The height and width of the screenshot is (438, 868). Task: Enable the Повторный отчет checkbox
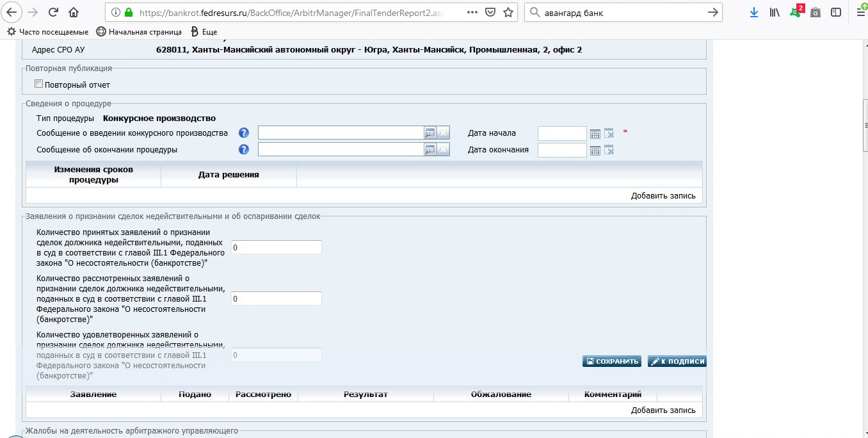pyautogui.click(x=39, y=84)
